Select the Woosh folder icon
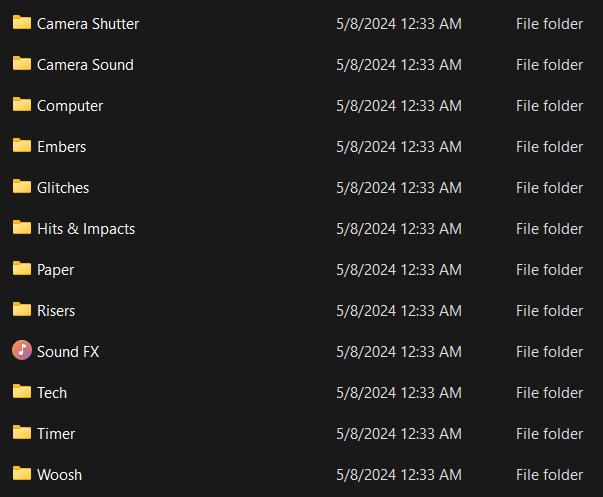The height and width of the screenshot is (497, 603). click(x=22, y=473)
